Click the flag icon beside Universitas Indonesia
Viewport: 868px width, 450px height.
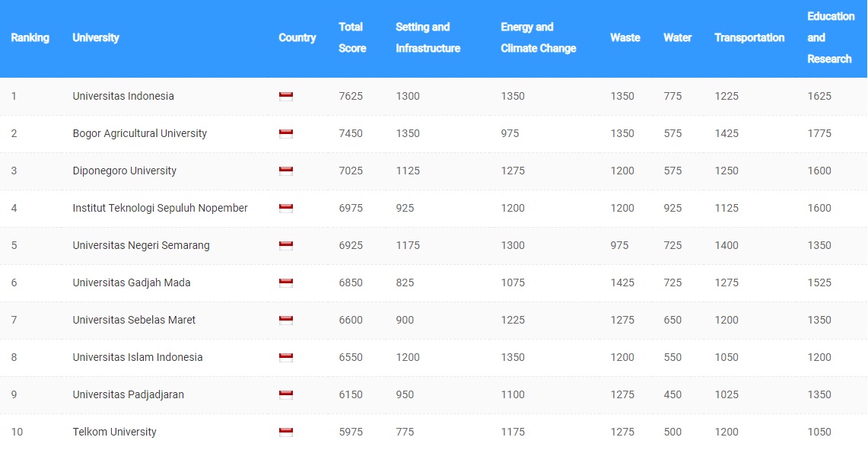pos(286,97)
